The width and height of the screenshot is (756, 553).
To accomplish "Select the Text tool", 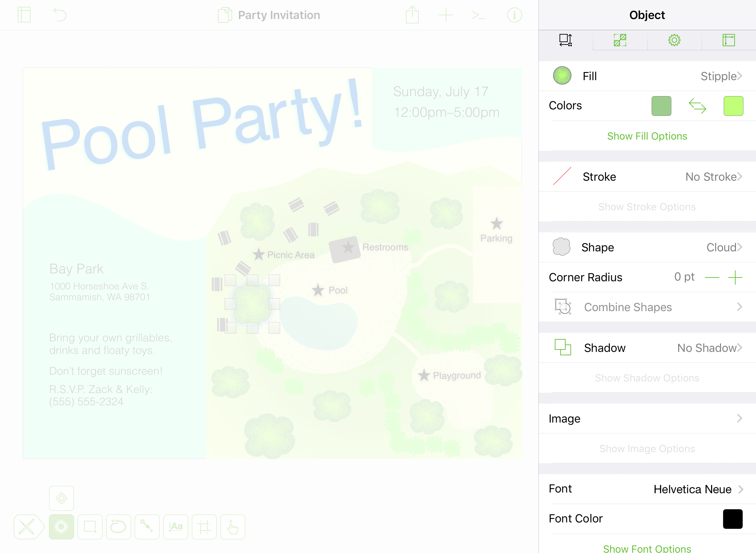I will 176,527.
